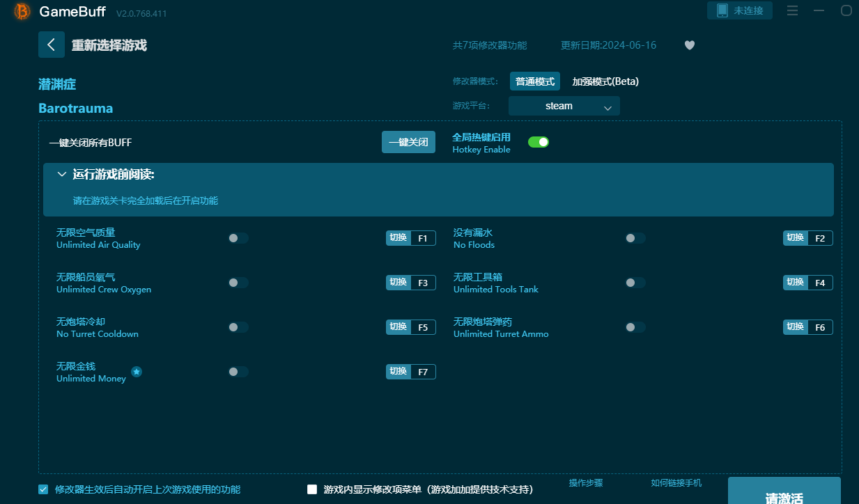Switch to 加强模式(Beta) mode tab
Image resolution: width=859 pixels, height=504 pixels.
pos(605,81)
